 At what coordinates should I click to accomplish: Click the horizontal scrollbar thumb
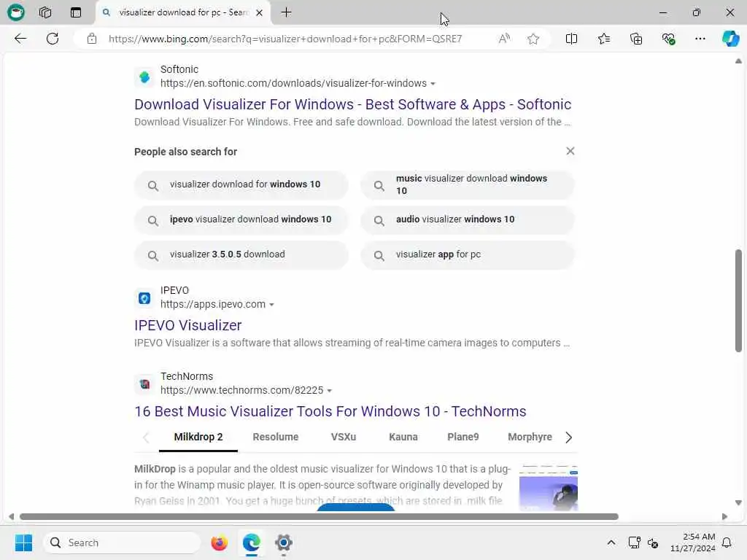pyautogui.click(x=319, y=517)
